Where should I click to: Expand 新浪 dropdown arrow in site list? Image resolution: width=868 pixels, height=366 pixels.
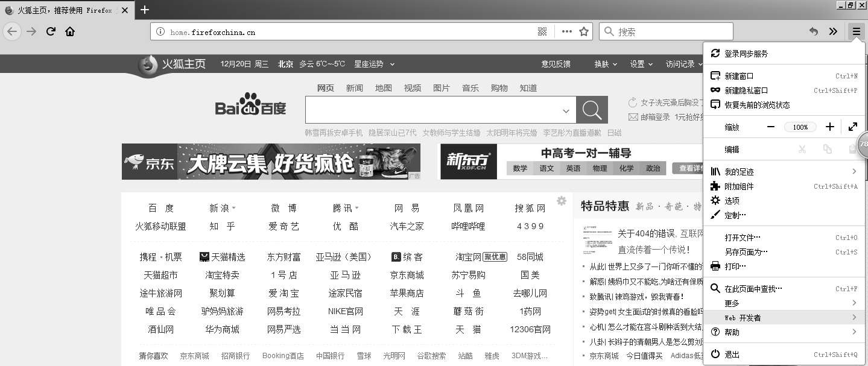coord(234,208)
